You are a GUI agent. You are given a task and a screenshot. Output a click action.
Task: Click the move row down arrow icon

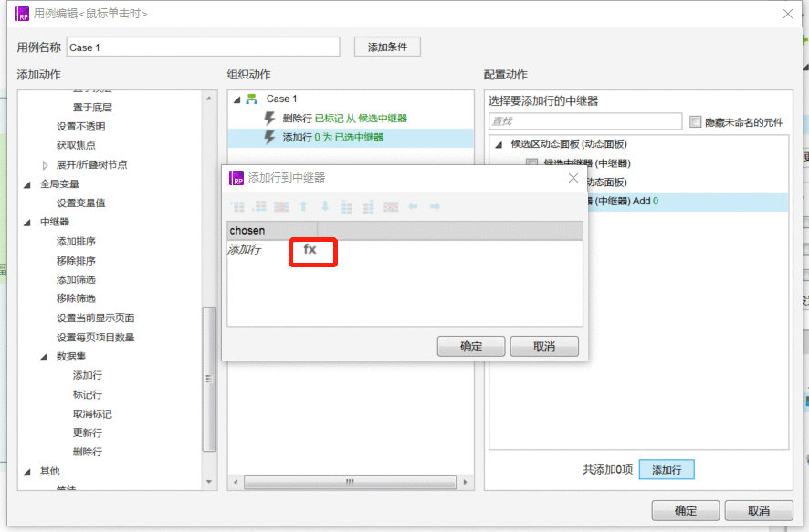[x=325, y=207]
